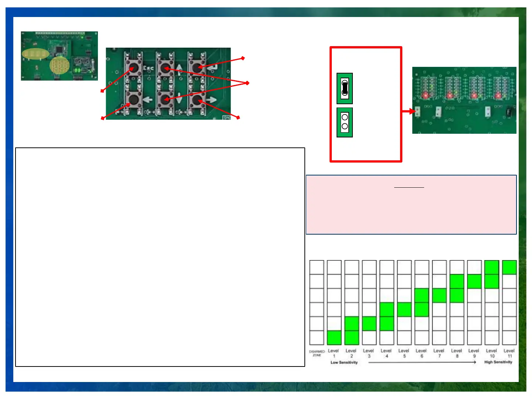Select the full circuit board thumbnail

point(59,56)
